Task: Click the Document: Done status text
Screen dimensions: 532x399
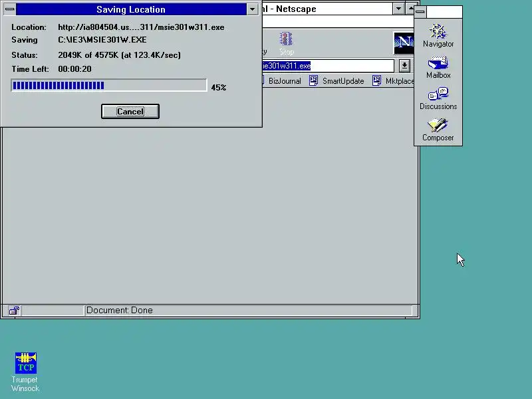Action: (x=120, y=310)
